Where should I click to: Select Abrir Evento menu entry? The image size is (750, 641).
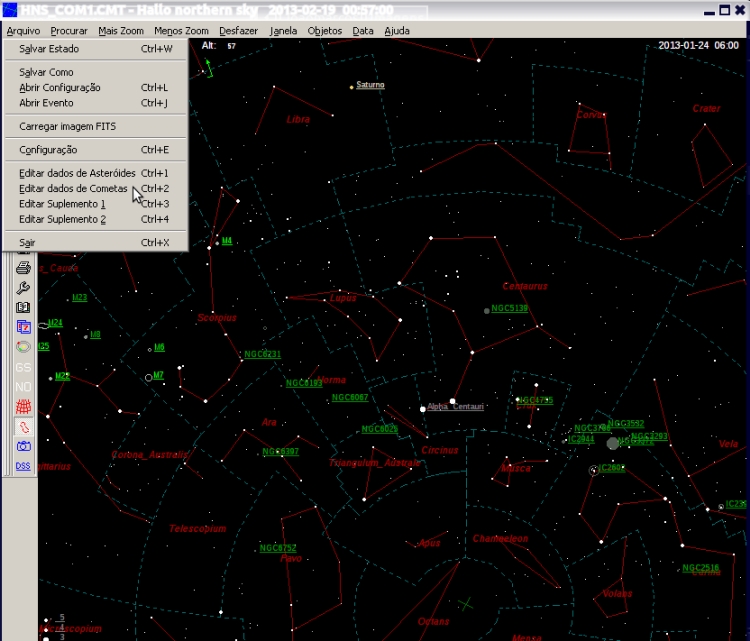[x=96, y=102]
